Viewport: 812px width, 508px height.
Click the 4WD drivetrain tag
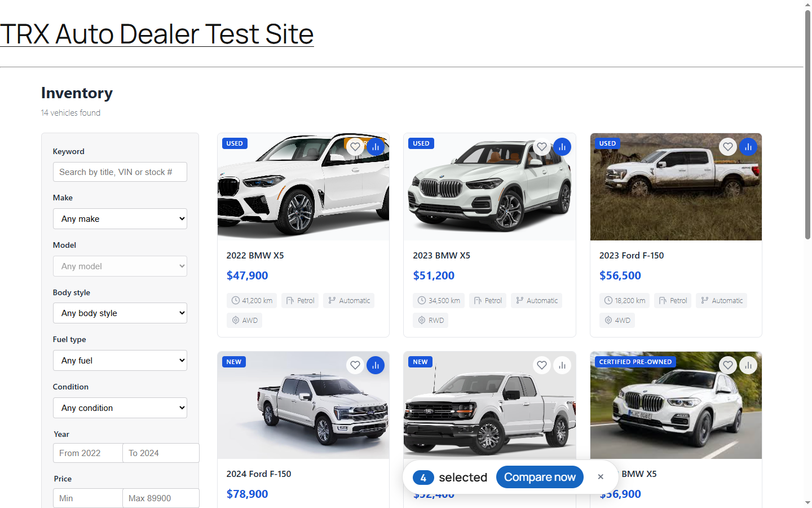[617, 321]
